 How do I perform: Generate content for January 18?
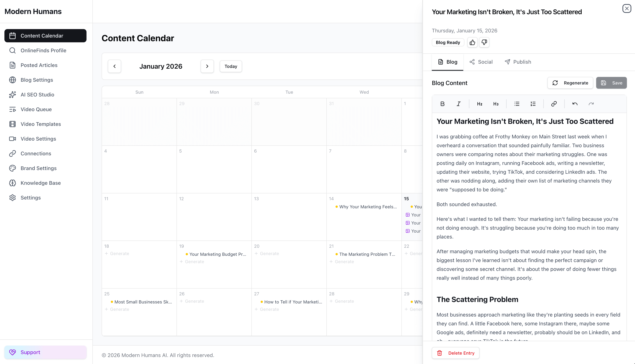117,254
